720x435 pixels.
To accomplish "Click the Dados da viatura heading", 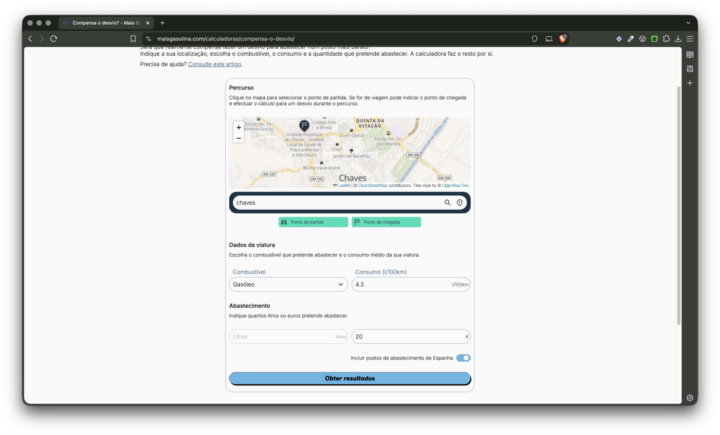I will [252, 245].
